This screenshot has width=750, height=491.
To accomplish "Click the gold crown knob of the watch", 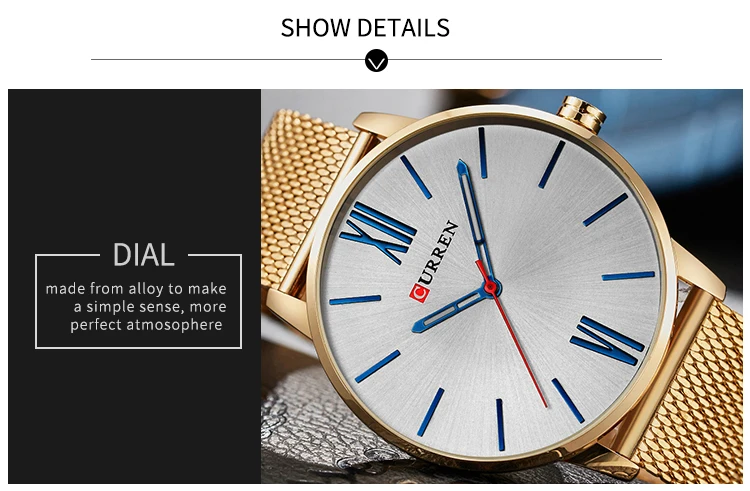I will tap(582, 113).
